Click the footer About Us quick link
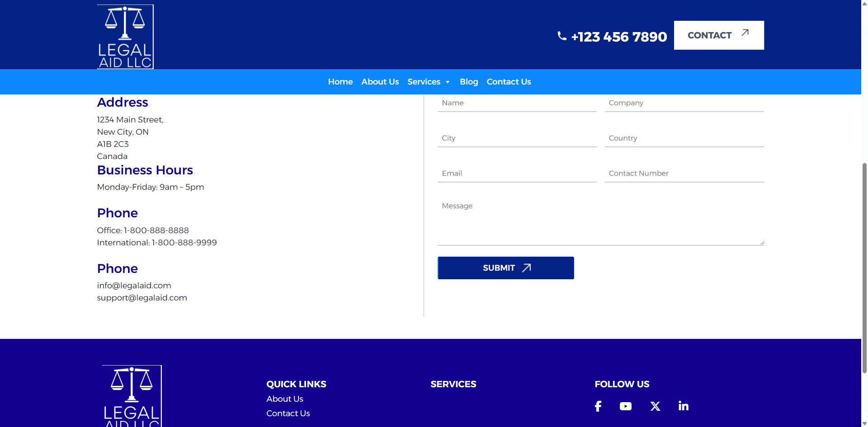 pyautogui.click(x=285, y=399)
